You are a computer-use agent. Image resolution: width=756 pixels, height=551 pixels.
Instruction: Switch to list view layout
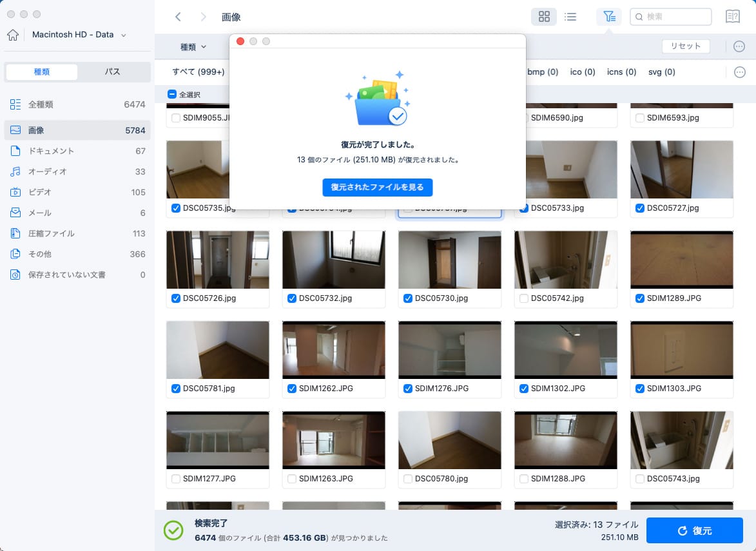tap(570, 17)
